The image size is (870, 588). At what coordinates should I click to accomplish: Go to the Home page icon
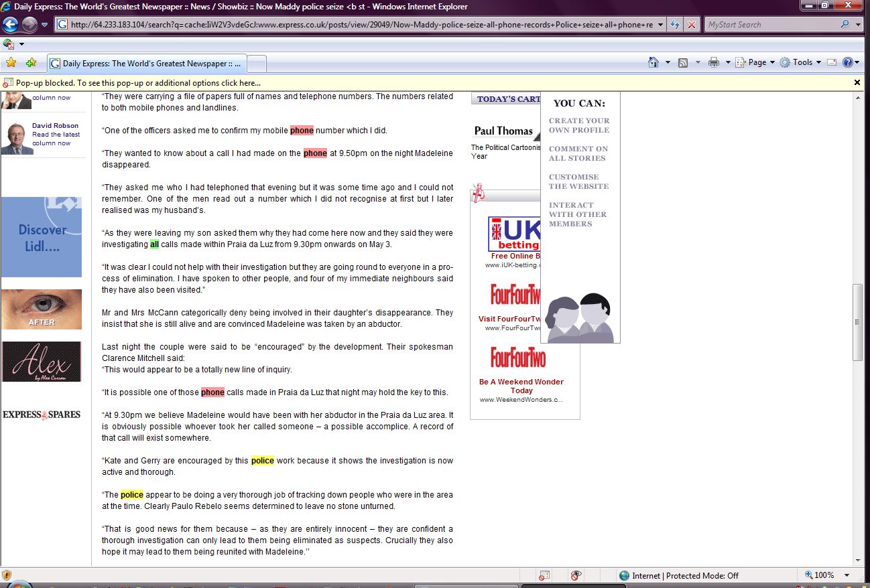tap(654, 62)
